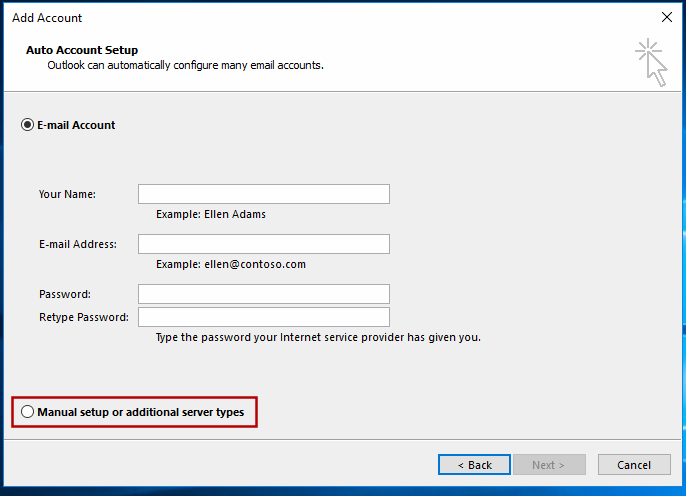Viewport: 686px width, 496px height.
Task: Click the cursor wizard icon in header
Action: pyautogui.click(x=651, y=62)
